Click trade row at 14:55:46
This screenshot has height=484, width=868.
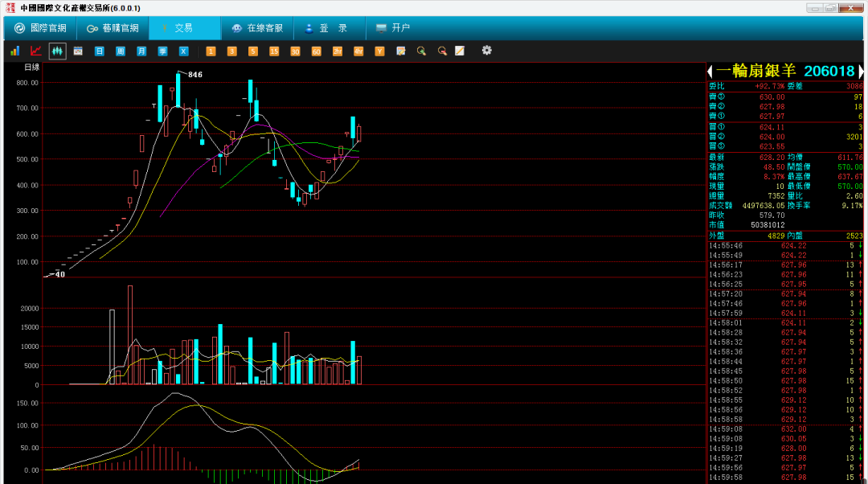point(785,246)
